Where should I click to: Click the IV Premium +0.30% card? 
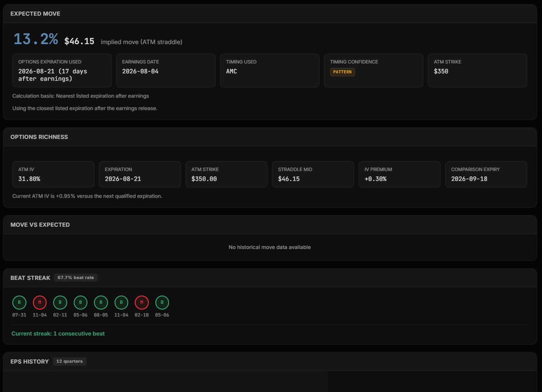click(400, 174)
